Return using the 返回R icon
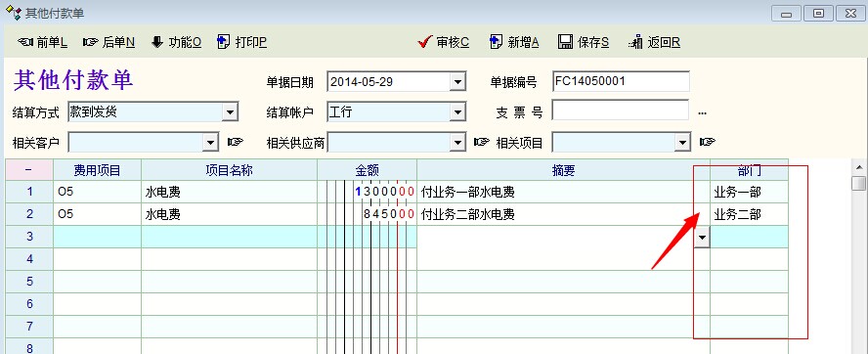The image size is (868, 354). click(654, 42)
